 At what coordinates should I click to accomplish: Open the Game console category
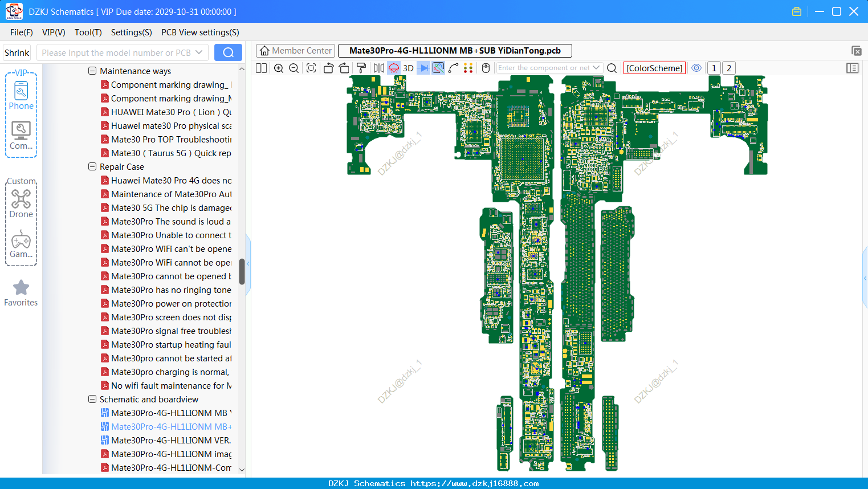pos(21,244)
